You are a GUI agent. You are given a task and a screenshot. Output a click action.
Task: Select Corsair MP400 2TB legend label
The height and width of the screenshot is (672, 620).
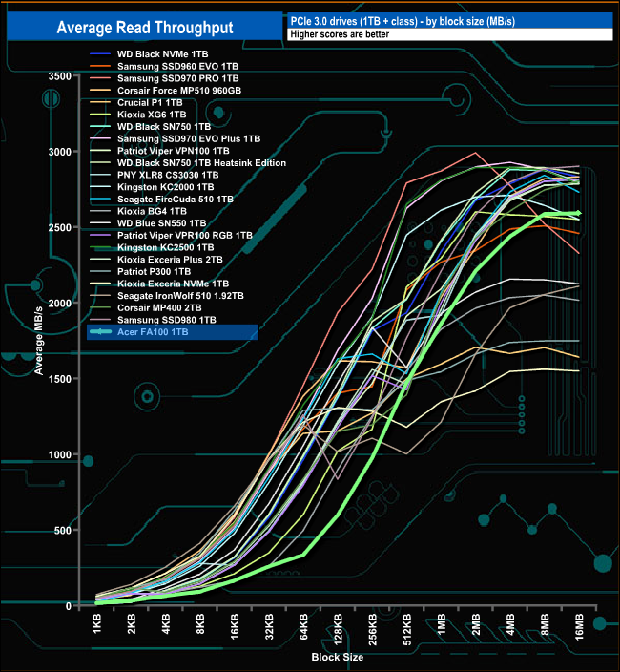click(159, 307)
